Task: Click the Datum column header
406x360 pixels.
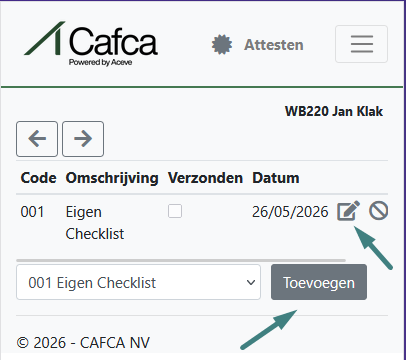Action: coord(276,178)
